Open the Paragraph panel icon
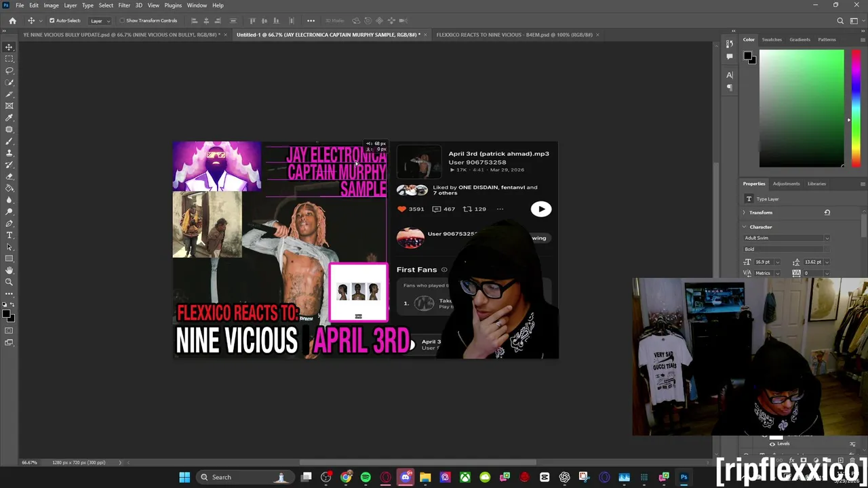868x488 pixels. coord(730,87)
